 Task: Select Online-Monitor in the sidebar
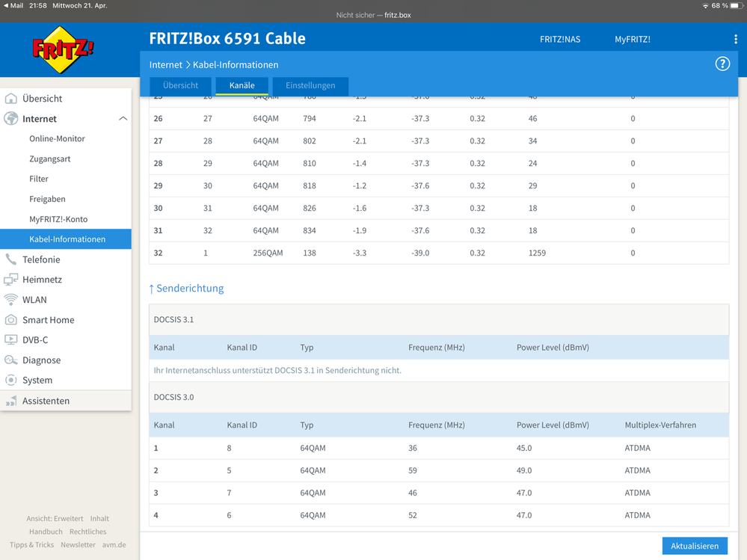[x=57, y=139]
